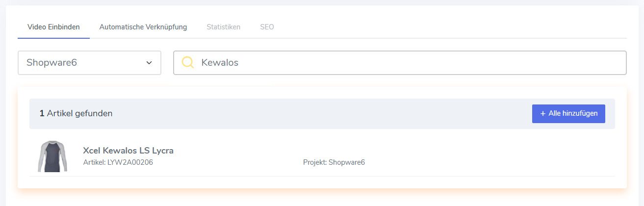This screenshot has height=206, width=644.
Task: Select the SEO tab
Action: tap(267, 27)
